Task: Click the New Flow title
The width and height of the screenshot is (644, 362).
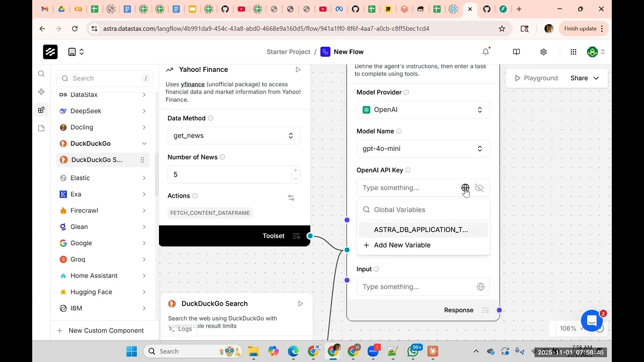Action: [x=349, y=52]
